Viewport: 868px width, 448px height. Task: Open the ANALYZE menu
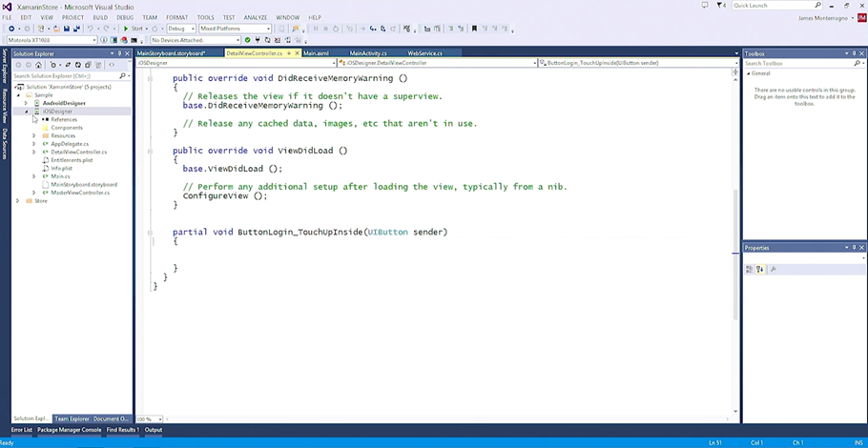[x=256, y=18]
